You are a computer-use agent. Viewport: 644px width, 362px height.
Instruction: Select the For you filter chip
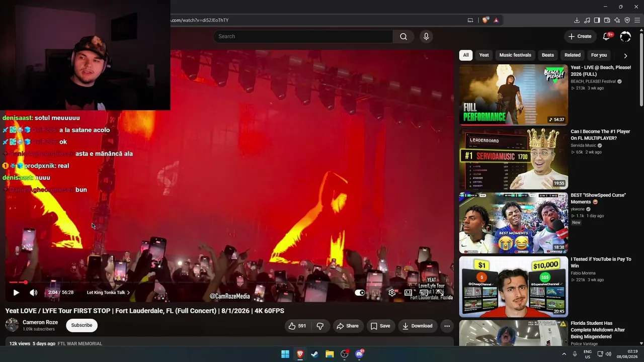click(599, 55)
